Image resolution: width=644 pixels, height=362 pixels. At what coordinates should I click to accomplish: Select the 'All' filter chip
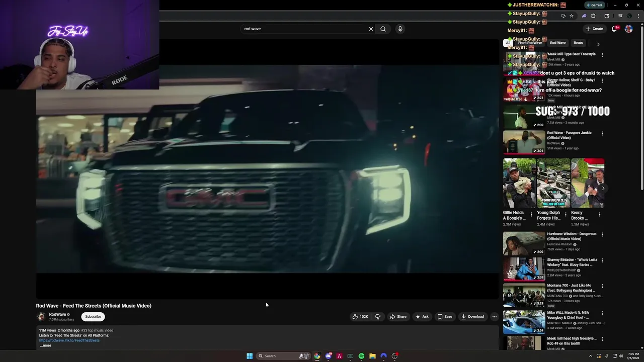pos(508,43)
